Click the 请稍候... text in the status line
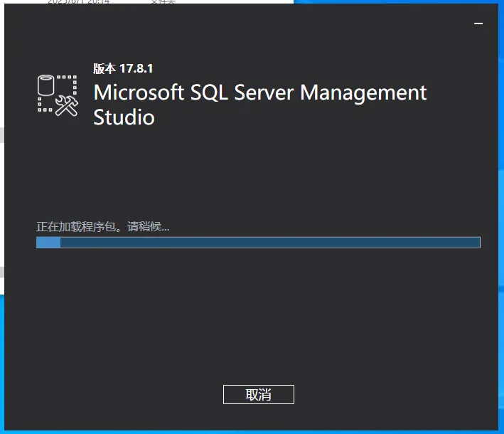The width and height of the screenshot is (504, 434). [x=149, y=226]
